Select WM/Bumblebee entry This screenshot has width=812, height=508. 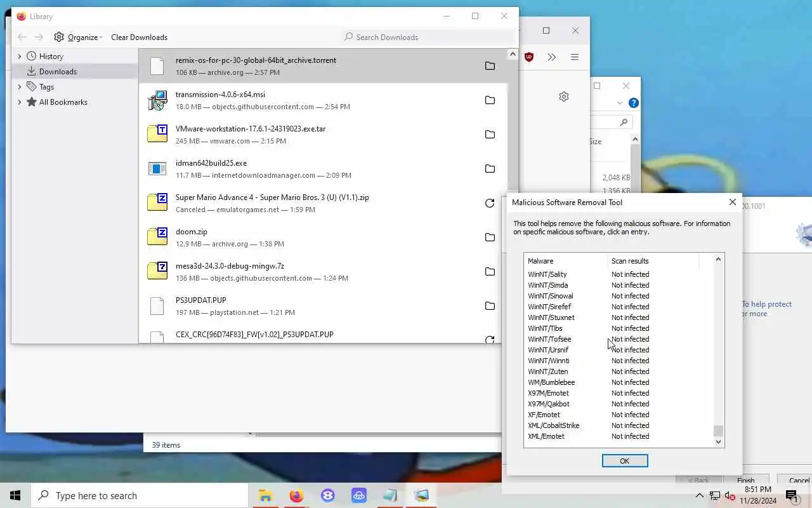[x=551, y=382]
